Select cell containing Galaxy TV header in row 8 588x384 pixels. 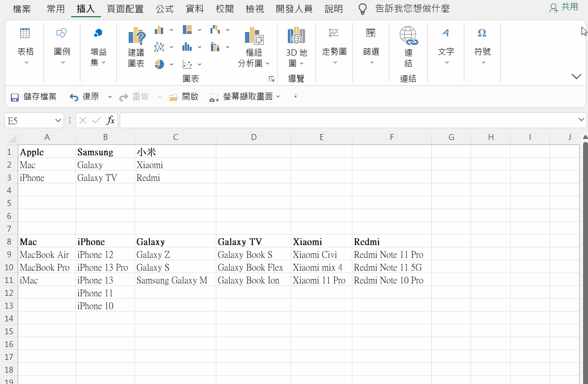(253, 242)
